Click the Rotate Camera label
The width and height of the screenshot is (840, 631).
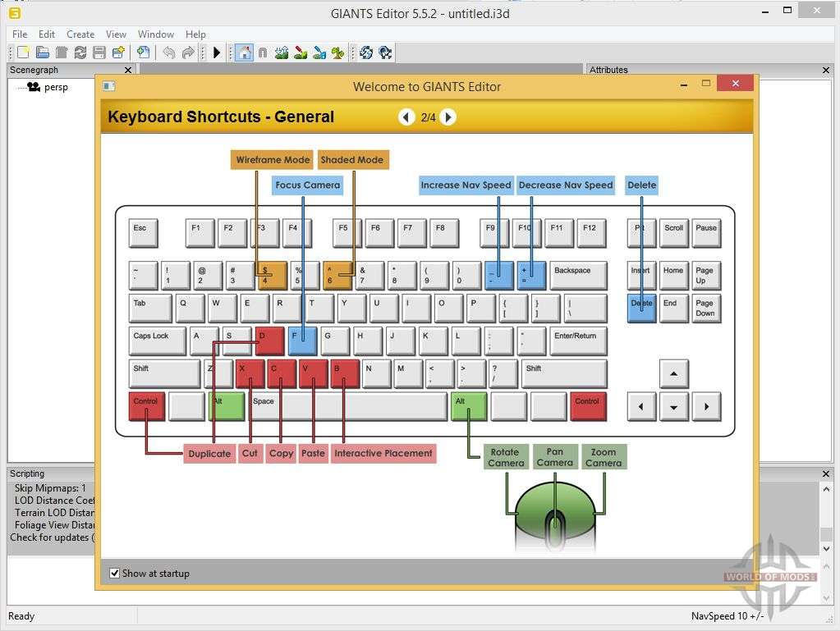coord(506,457)
